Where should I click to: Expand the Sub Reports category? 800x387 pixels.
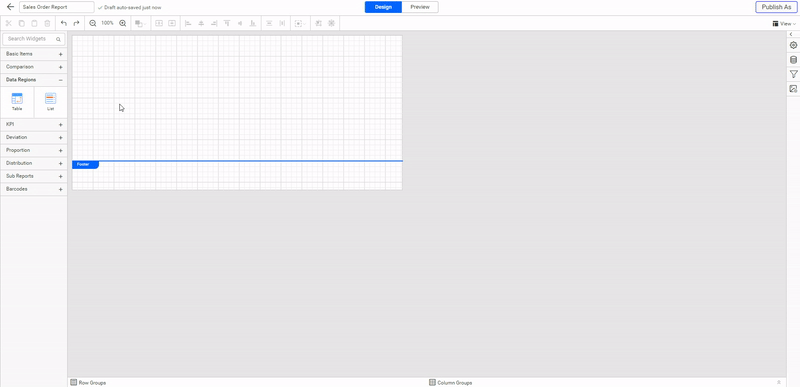[x=33, y=176]
